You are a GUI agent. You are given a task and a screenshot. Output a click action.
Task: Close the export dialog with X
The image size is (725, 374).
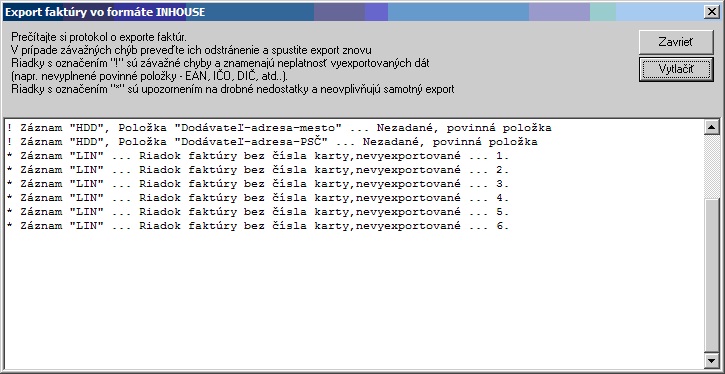(x=712, y=12)
